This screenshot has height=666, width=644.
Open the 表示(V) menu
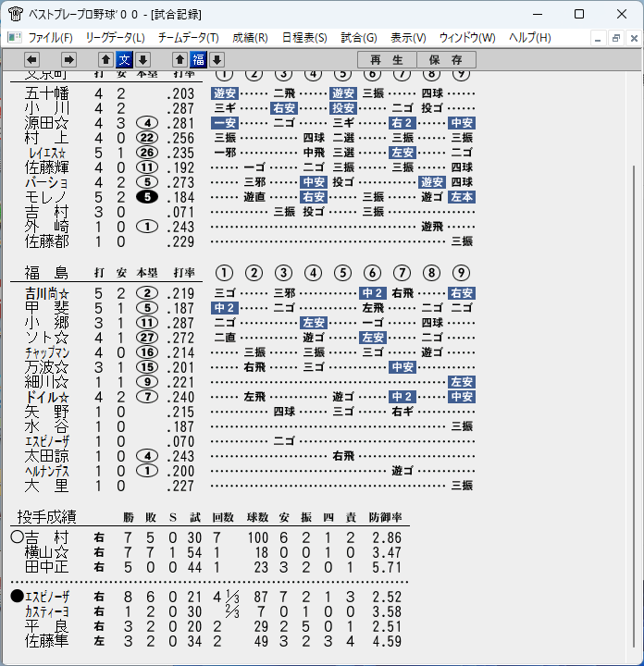point(408,38)
